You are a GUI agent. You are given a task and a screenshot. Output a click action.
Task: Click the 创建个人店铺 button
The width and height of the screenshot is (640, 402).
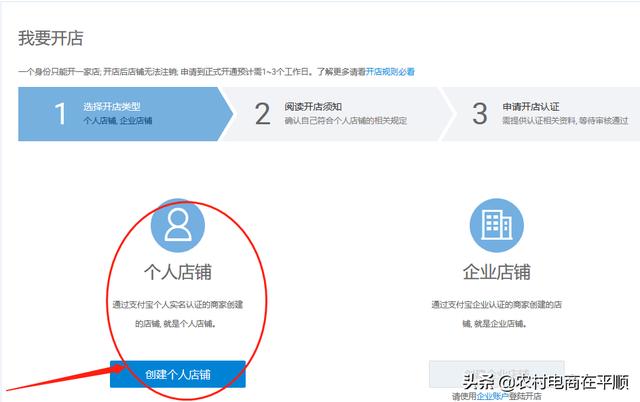coord(178,374)
